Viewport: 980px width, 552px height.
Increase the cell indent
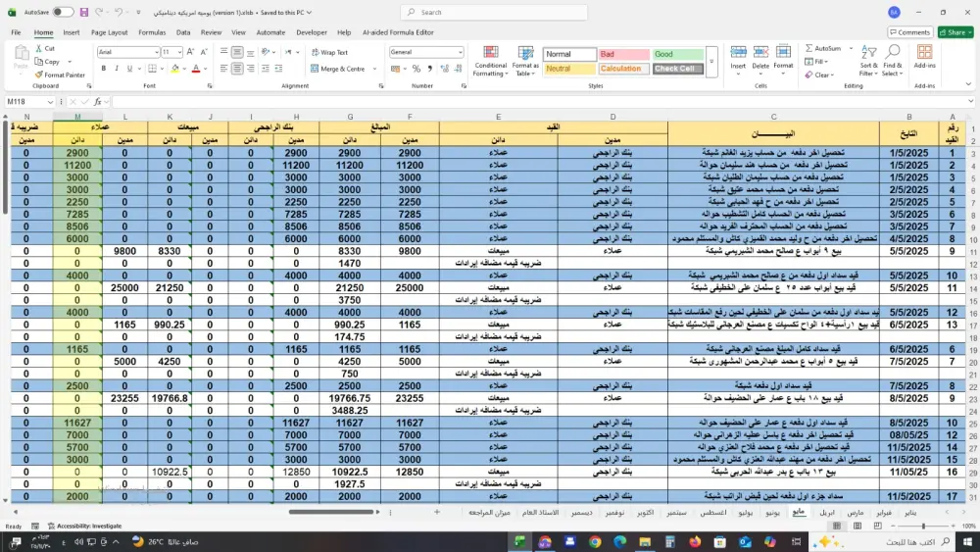(x=278, y=68)
